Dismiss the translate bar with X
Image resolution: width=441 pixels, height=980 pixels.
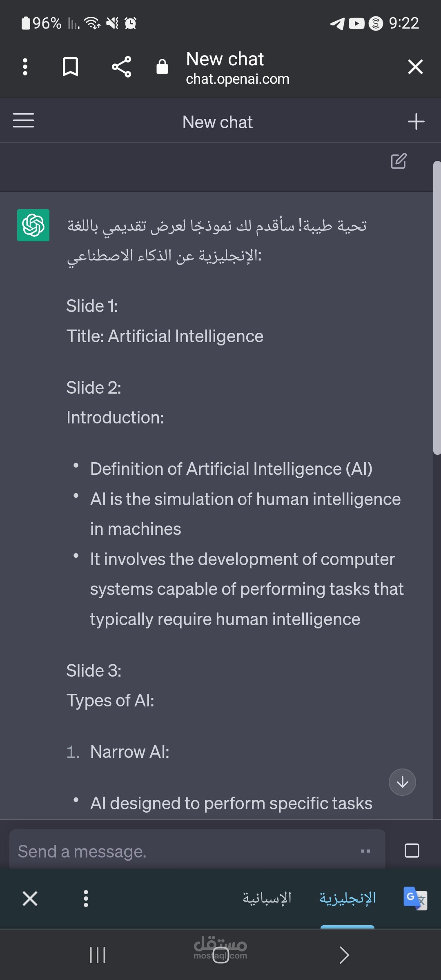pos(30,899)
